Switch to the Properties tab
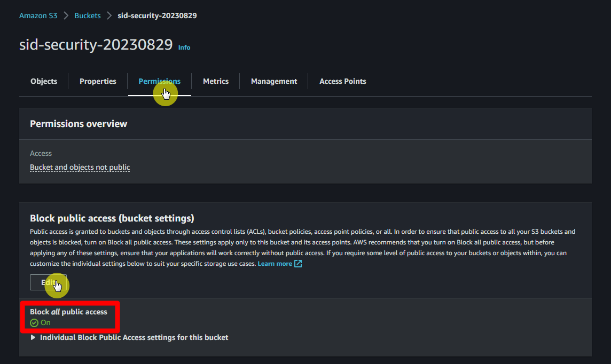 (98, 81)
